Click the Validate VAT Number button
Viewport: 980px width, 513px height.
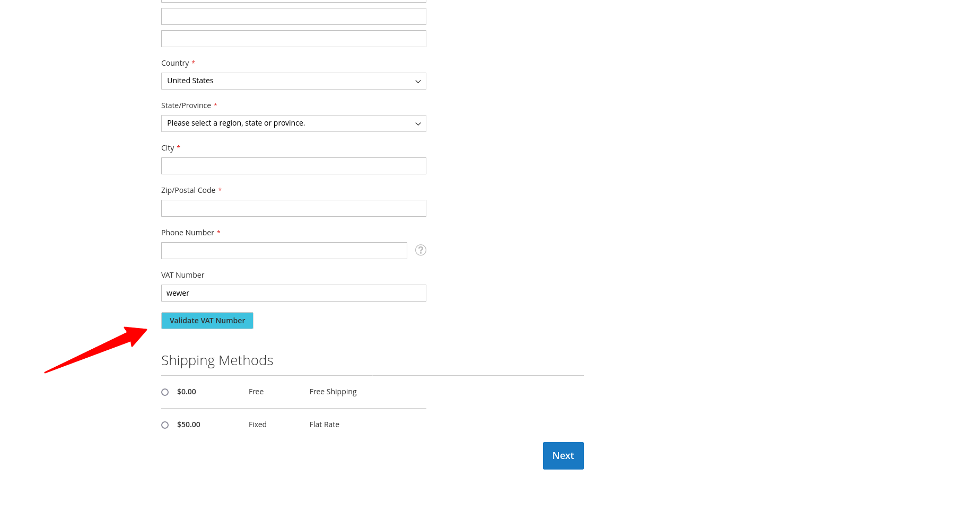[x=207, y=321]
